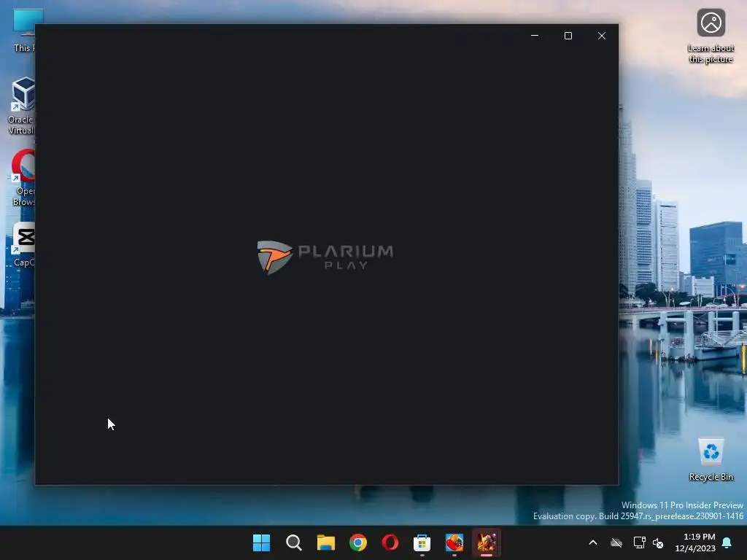
Task: Select the Plarium Play taskbar icon
Action: (487, 542)
